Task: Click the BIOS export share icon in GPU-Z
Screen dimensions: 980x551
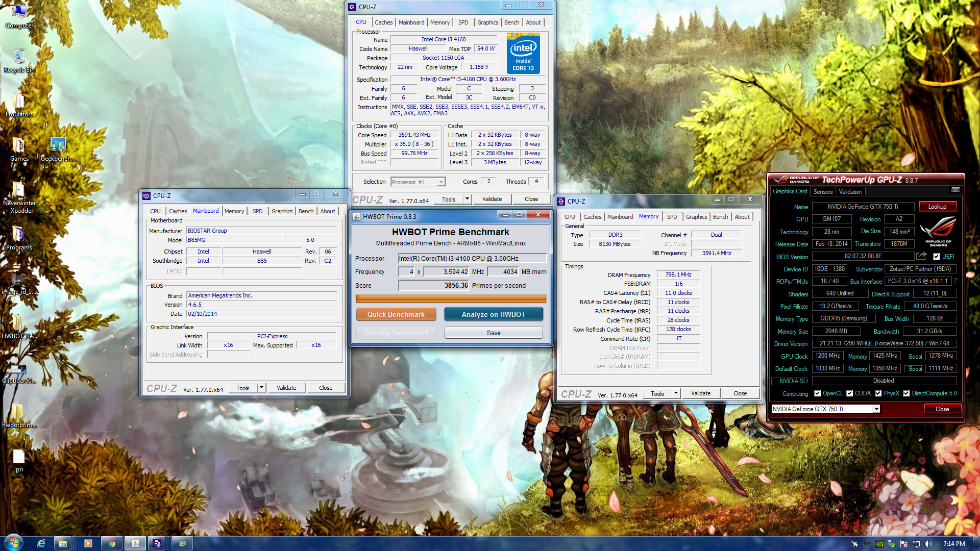Action: [921, 256]
